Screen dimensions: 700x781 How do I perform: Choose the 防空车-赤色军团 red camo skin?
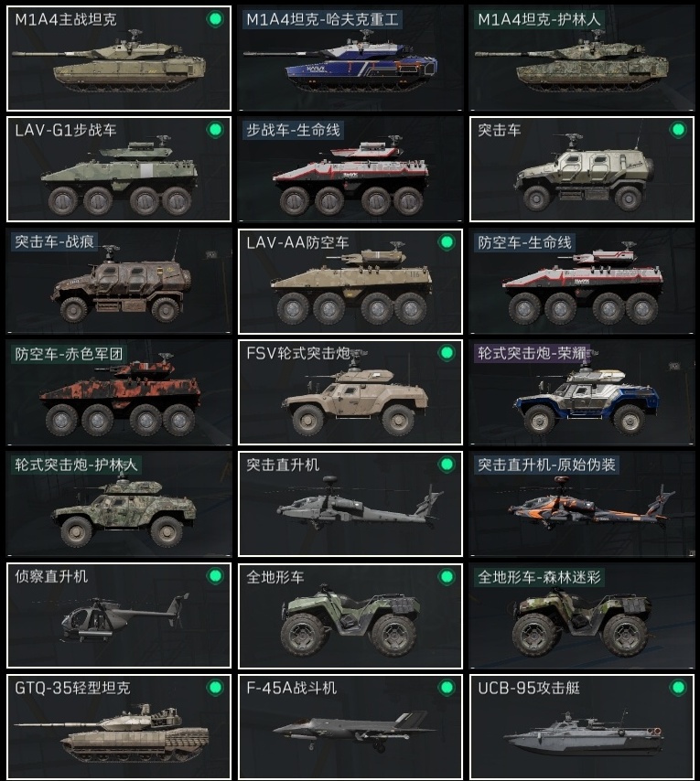pyautogui.click(x=119, y=392)
